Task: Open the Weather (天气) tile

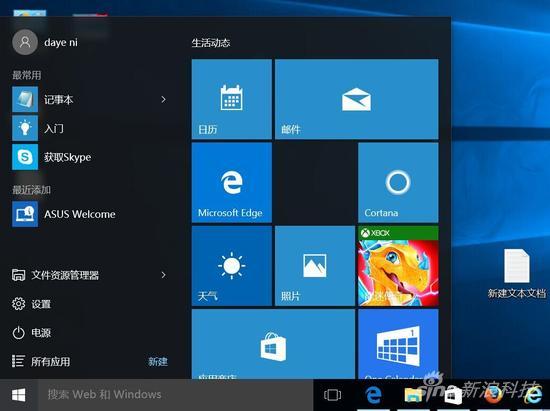Action: 232,265
